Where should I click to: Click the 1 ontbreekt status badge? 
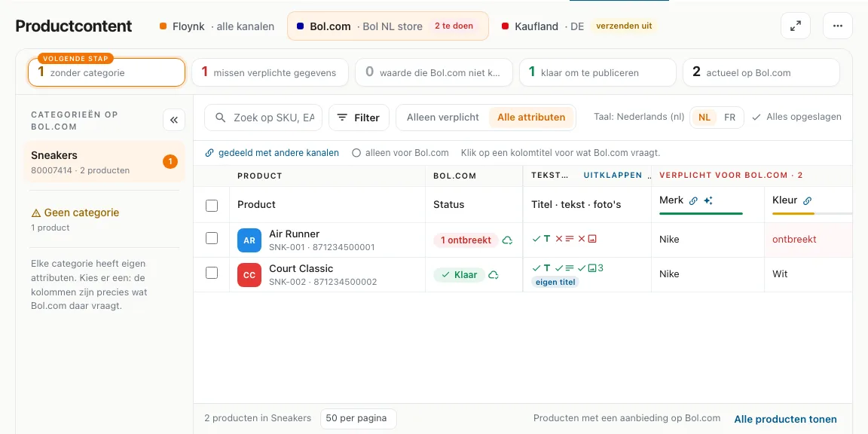coord(466,240)
